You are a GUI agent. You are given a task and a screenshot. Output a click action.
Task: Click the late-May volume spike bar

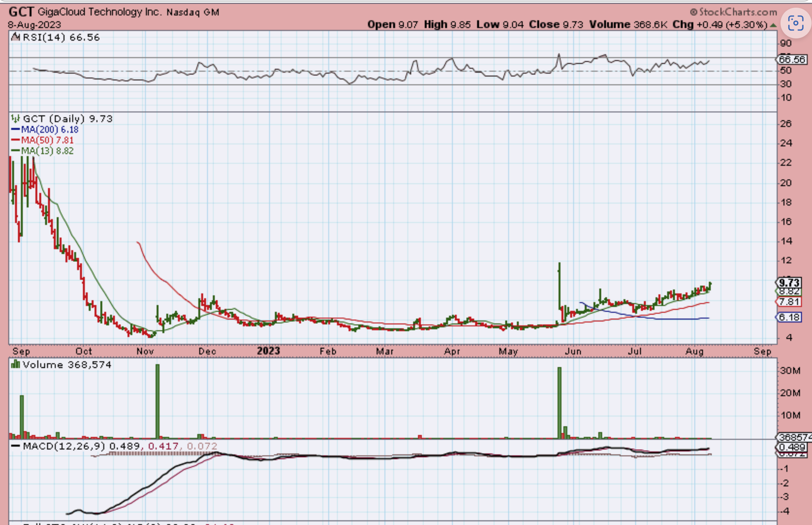pos(560,402)
